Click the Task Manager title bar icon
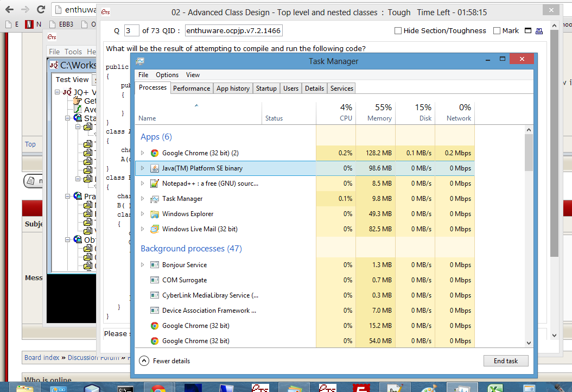The height and width of the screenshot is (392, 572). (x=141, y=61)
